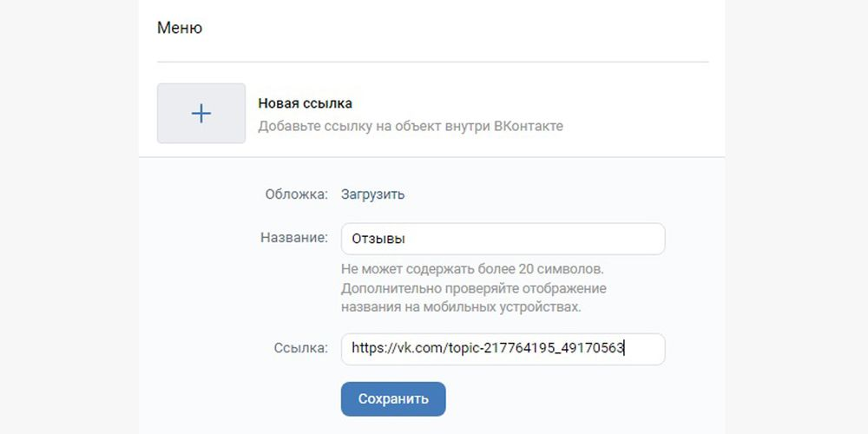Click hint line "Дополнительно проверяйте отображение"

click(473, 288)
